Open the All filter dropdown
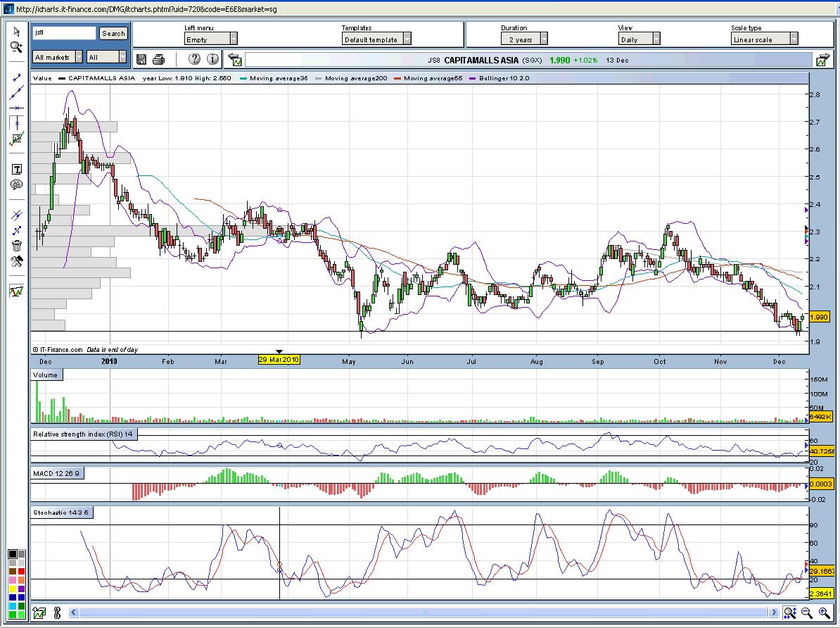Screen dimensions: 840x628 coord(107,57)
